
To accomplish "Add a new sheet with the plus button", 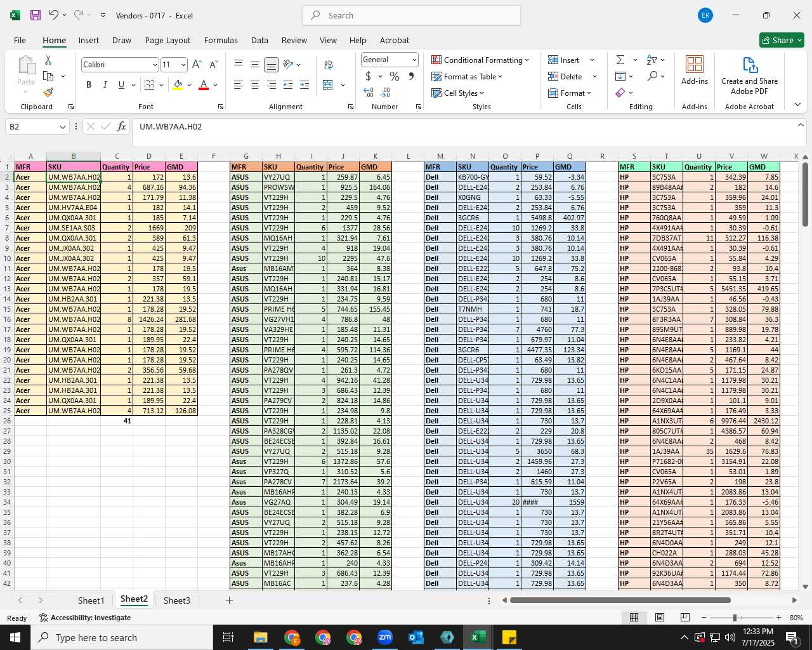I will 229,600.
